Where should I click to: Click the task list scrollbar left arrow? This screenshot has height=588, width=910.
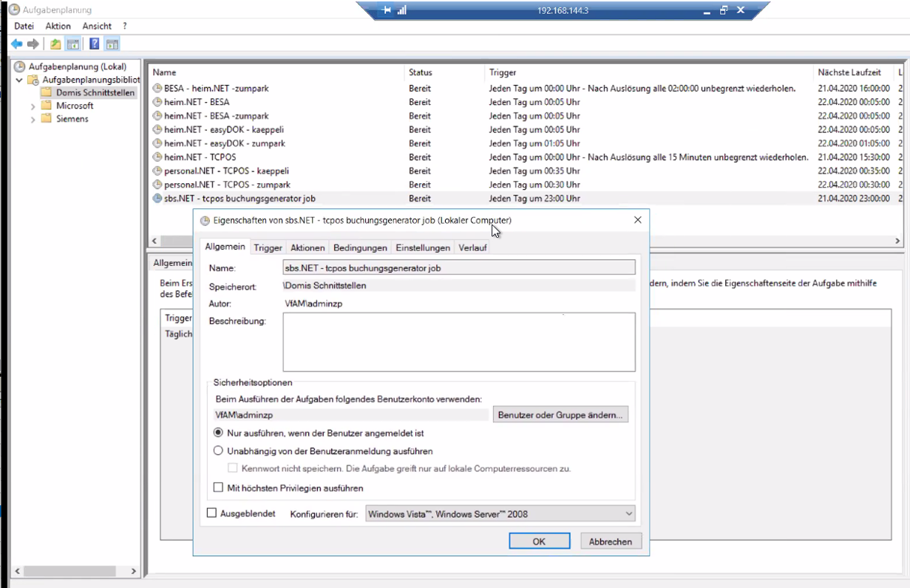[x=155, y=241]
